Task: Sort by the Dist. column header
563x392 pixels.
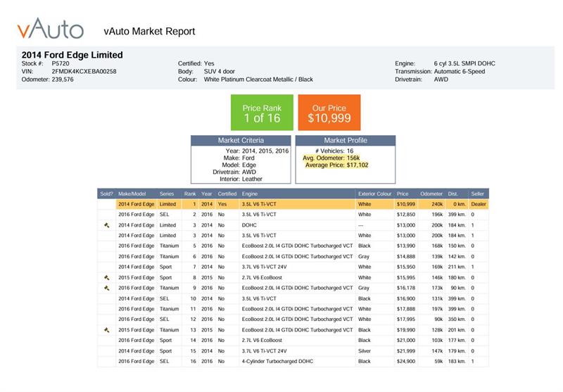Action: click(x=453, y=194)
